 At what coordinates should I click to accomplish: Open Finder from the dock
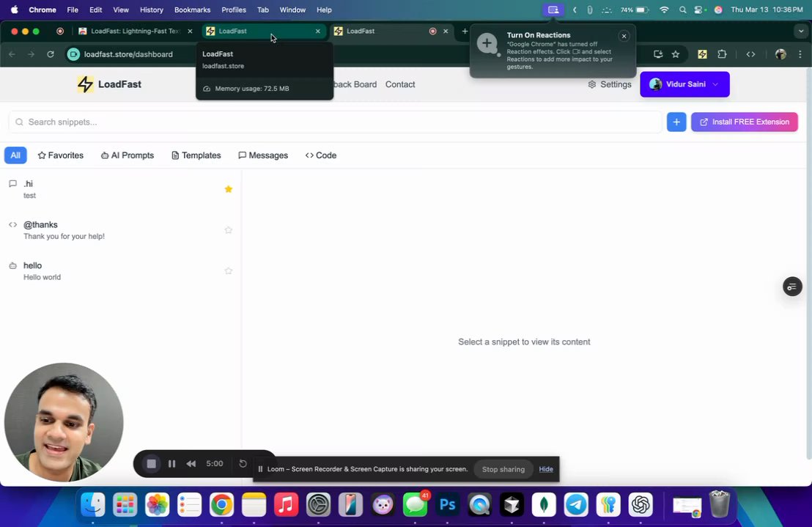[x=93, y=505]
